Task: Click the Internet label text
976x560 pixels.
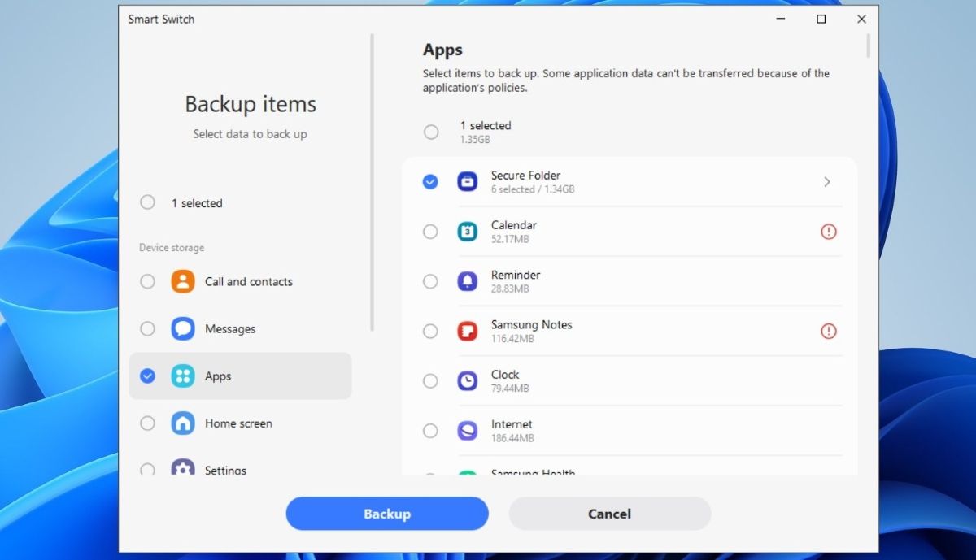Action: (512, 424)
